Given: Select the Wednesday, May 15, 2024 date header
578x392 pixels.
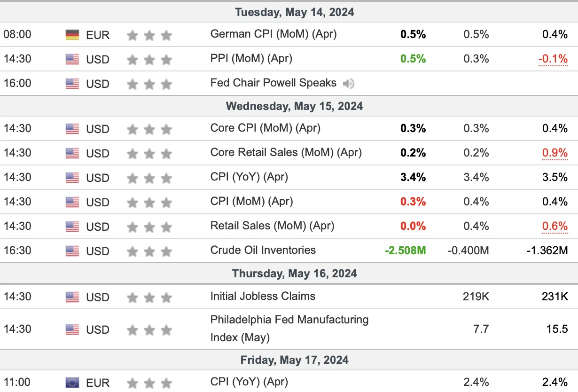Looking at the screenshot, I should point(295,106).
